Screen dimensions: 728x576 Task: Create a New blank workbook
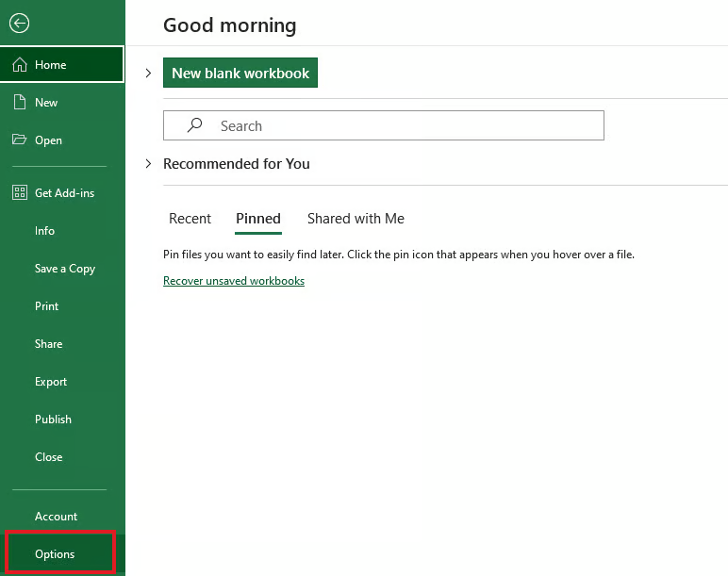pos(240,74)
